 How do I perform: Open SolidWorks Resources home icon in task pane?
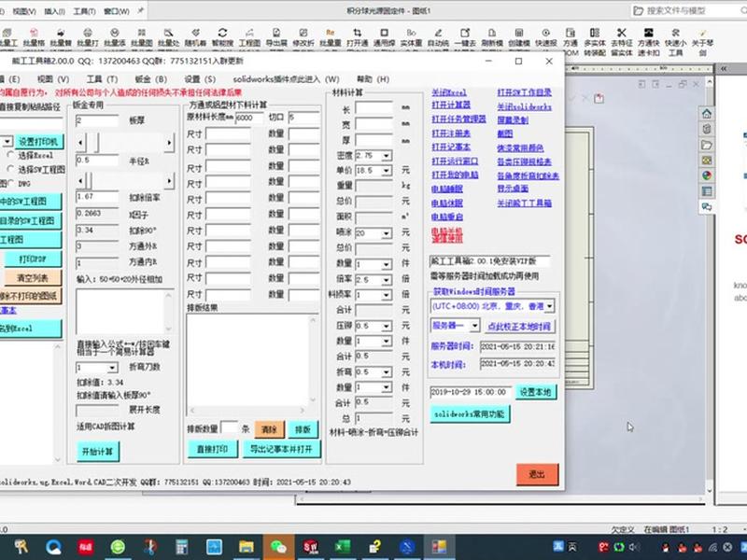707,113
